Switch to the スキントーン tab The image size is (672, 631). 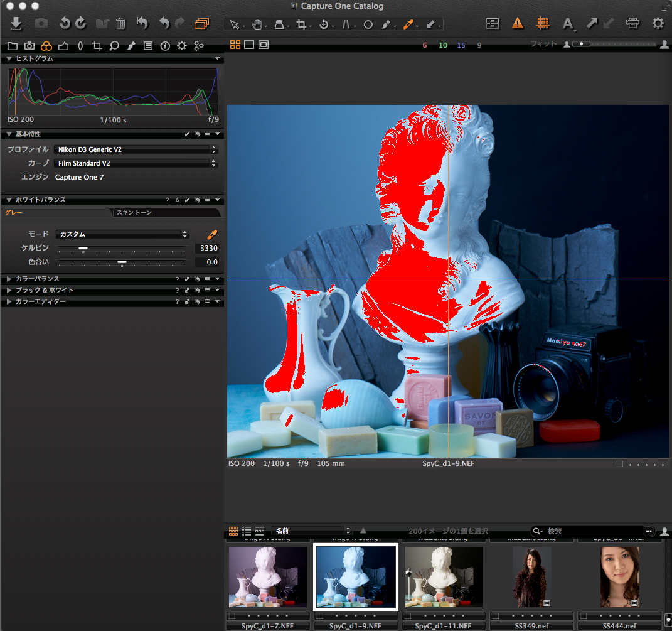coord(134,213)
